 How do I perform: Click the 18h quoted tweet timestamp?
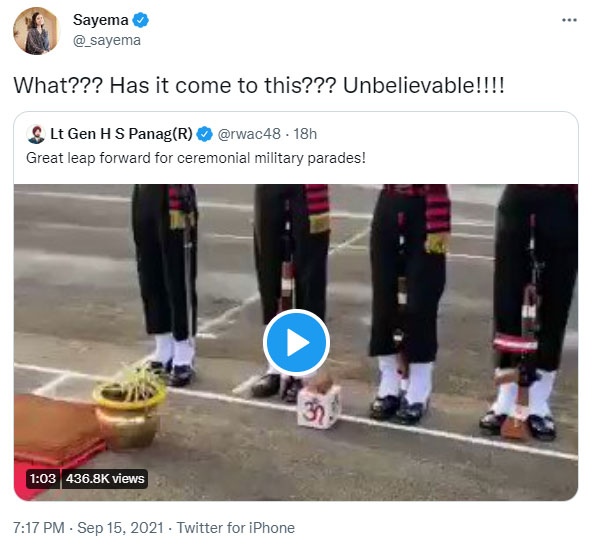305,134
